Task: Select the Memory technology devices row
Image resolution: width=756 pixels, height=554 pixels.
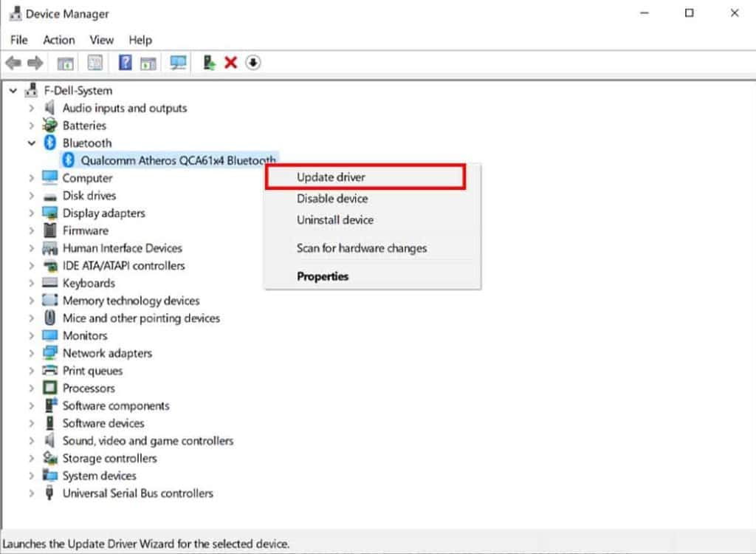Action: click(131, 300)
